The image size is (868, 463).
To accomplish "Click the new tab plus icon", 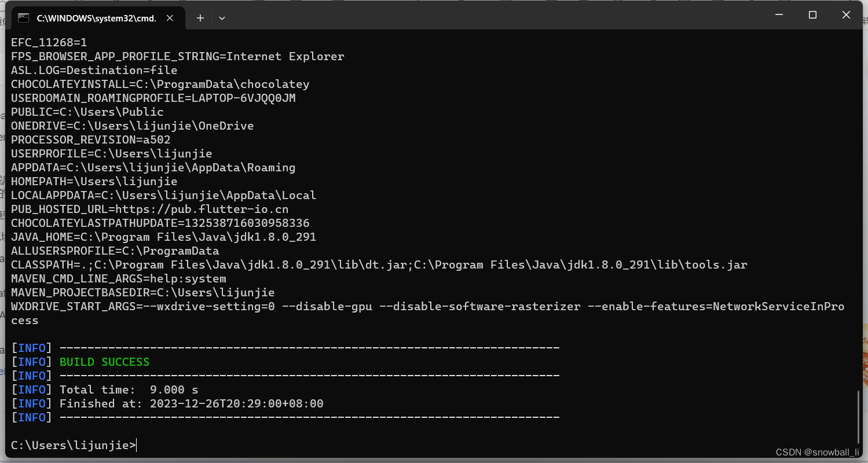I will pyautogui.click(x=200, y=18).
